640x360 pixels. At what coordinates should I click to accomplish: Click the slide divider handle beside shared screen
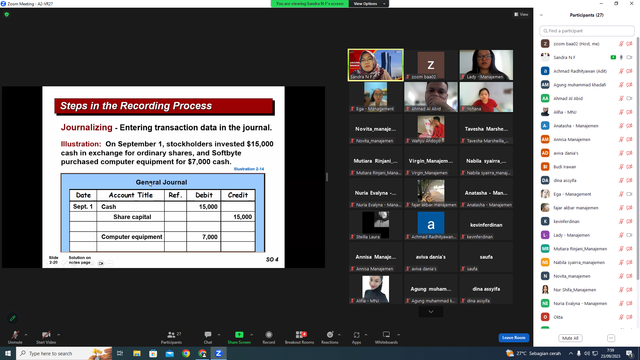tap(327, 177)
